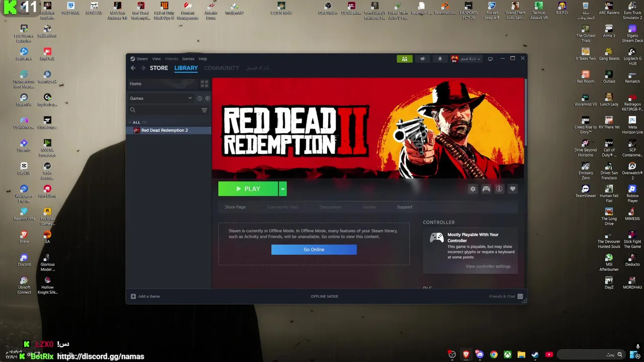
Task: Open Friends & Chat panel
Action: click(506, 296)
